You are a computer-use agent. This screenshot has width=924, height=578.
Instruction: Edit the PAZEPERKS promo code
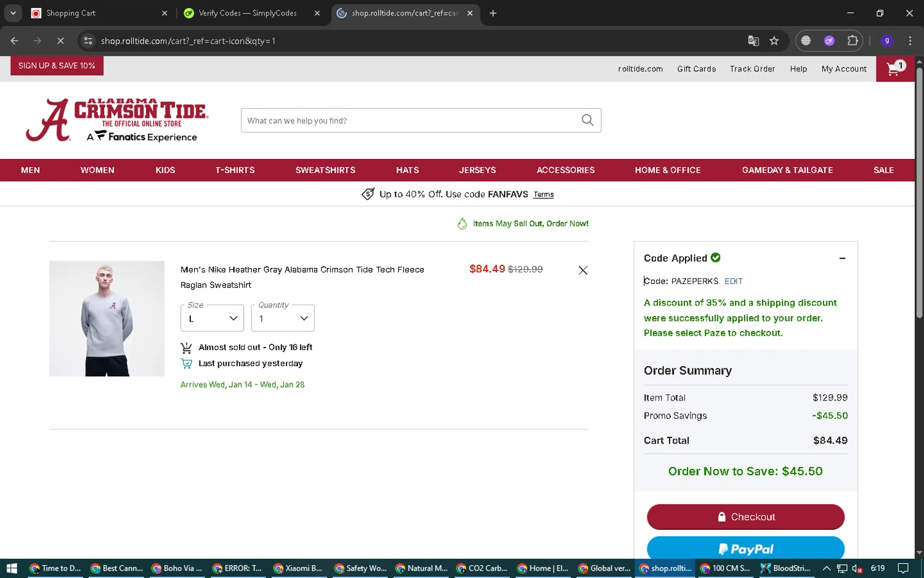(733, 281)
